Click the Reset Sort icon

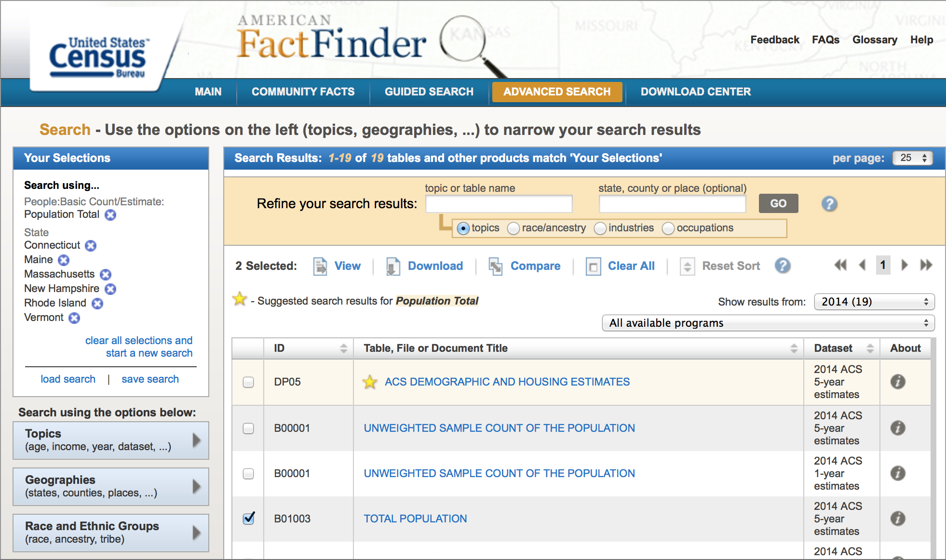coord(688,266)
